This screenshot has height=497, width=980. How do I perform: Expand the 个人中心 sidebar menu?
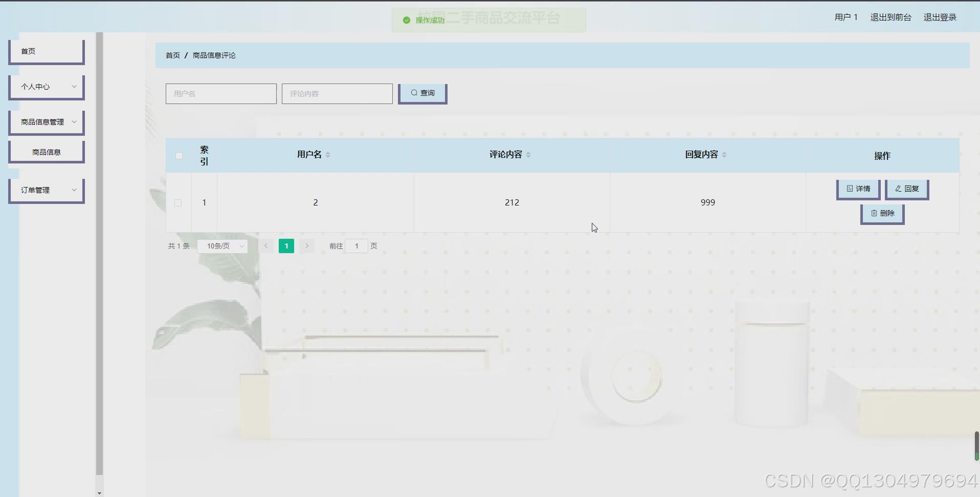click(46, 87)
